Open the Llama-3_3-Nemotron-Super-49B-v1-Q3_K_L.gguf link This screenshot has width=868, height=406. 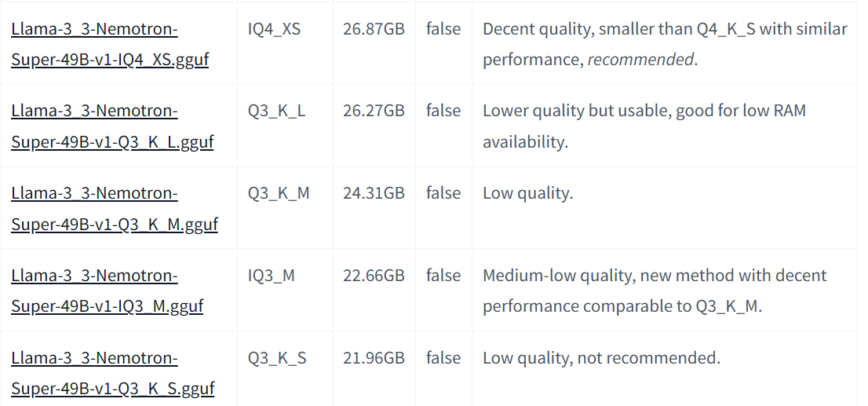point(112,126)
